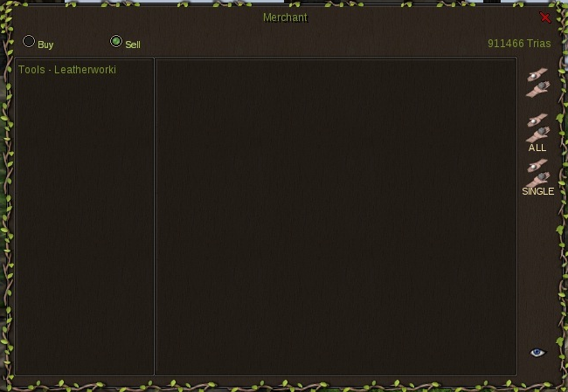The image size is (568, 392).
Task: Click the Merchant window title
Action: coord(285,17)
